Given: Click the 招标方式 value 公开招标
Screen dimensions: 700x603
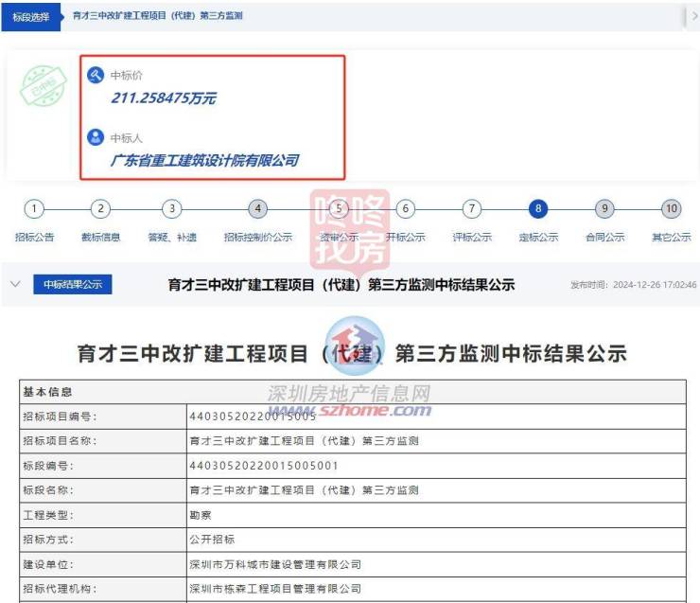Looking at the screenshot, I should (x=212, y=540).
